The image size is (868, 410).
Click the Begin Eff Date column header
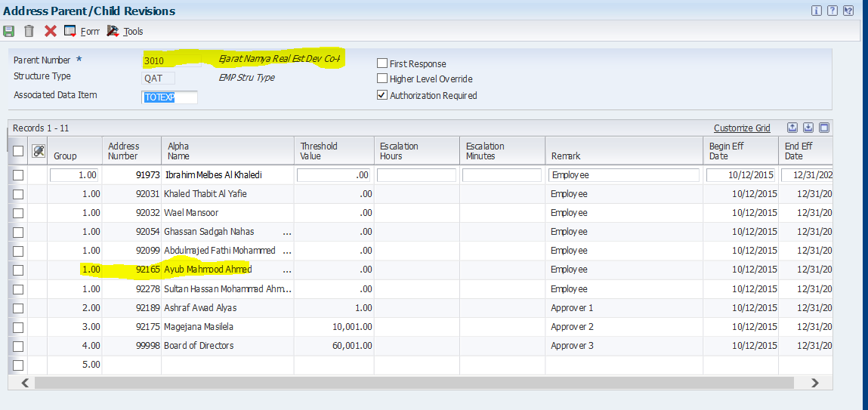741,151
